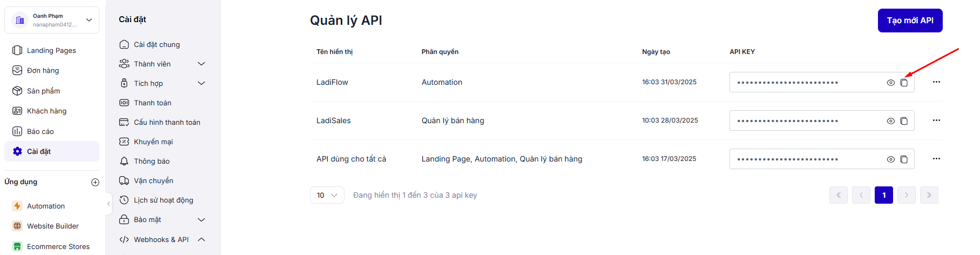Collapse the Webhooks & API section
The image size is (980, 255).
(x=201, y=239)
